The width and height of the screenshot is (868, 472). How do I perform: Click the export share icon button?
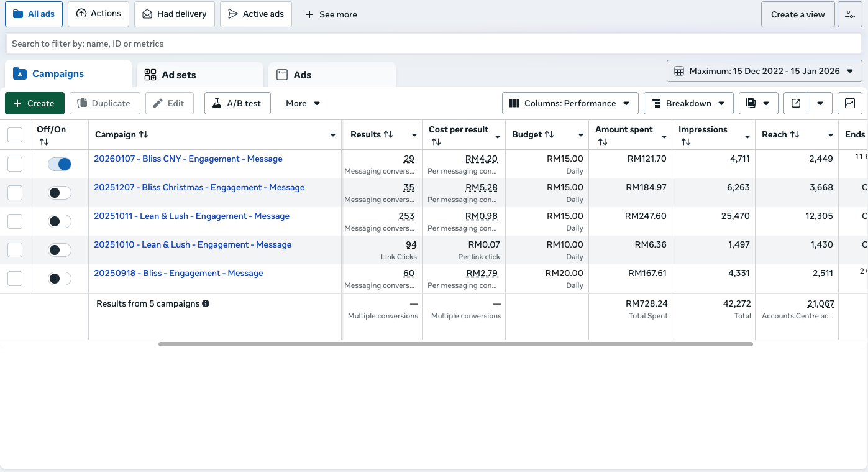click(796, 103)
